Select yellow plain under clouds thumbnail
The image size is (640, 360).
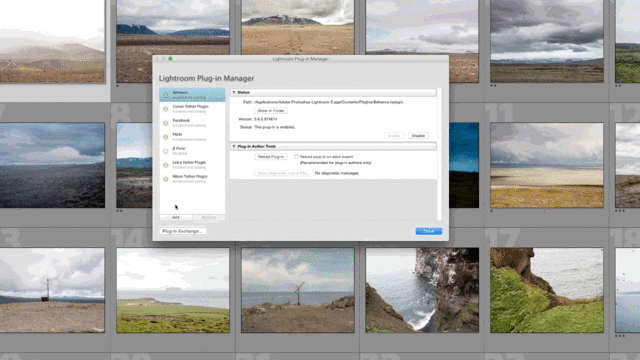click(547, 165)
